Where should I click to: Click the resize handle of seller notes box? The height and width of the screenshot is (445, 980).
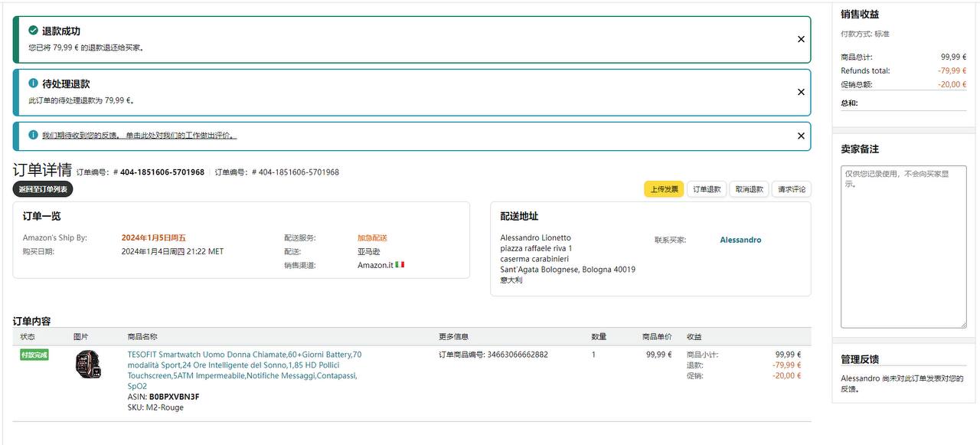point(962,323)
